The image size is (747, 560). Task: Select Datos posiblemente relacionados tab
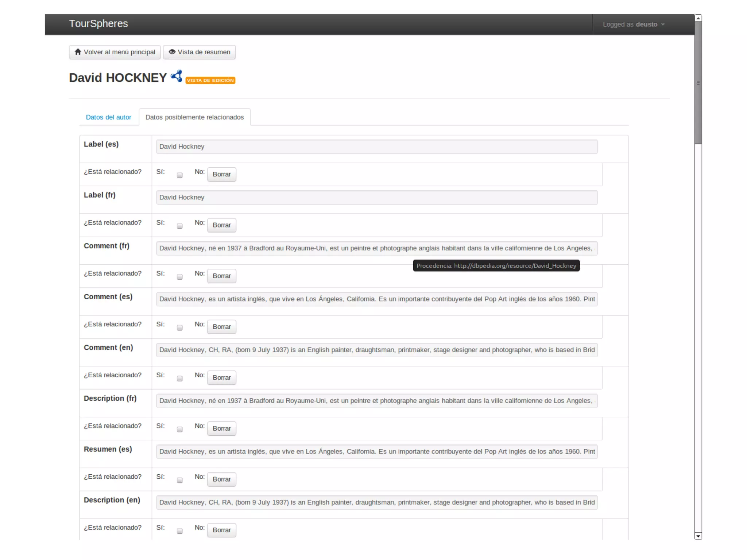(x=194, y=117)
